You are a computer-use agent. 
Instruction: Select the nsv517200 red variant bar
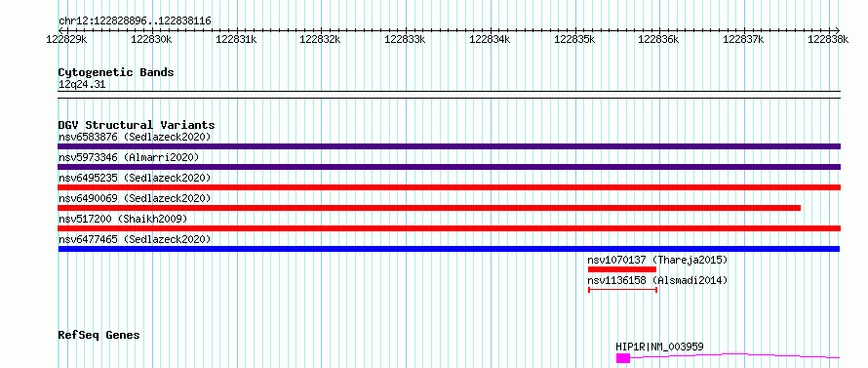click(449, 228)
